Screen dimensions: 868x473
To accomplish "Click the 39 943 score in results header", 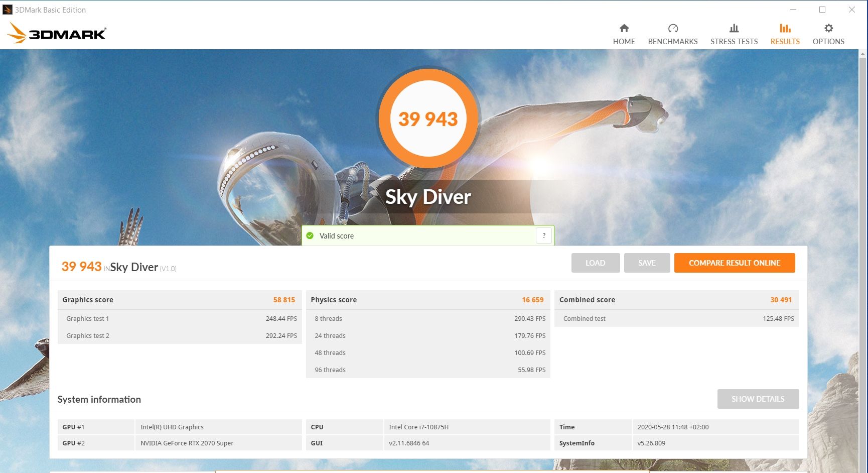I will 82,267.
